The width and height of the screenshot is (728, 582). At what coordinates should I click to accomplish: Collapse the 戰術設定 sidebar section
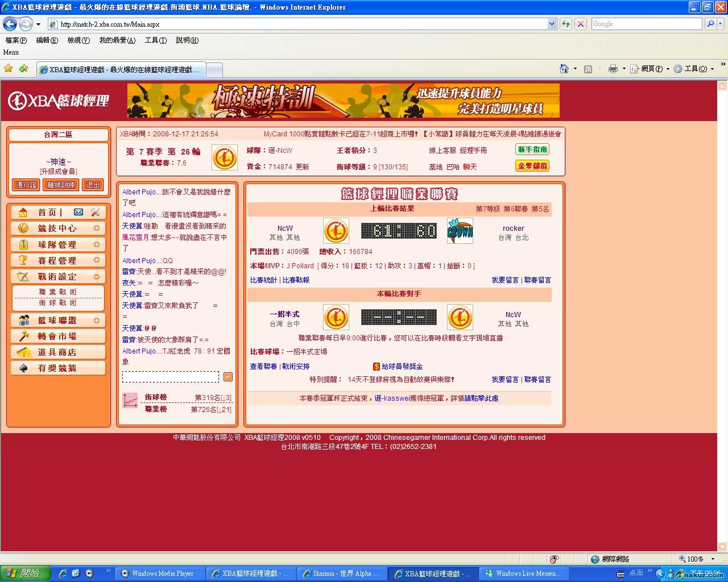click(97, 277)
